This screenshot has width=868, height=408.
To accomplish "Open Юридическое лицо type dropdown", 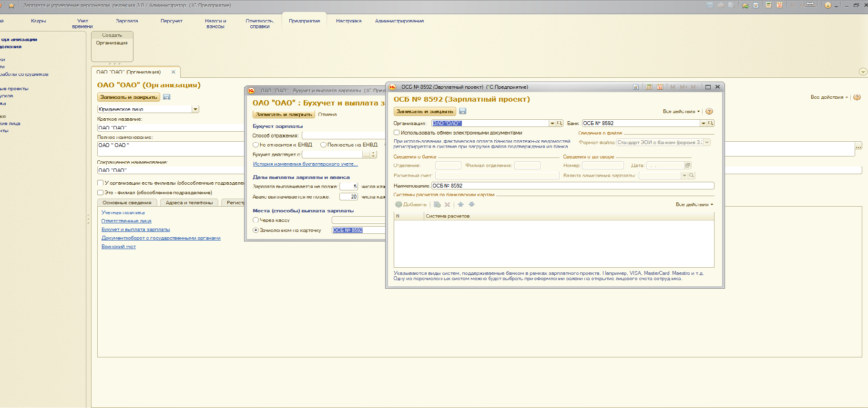I will pos(195,109).
